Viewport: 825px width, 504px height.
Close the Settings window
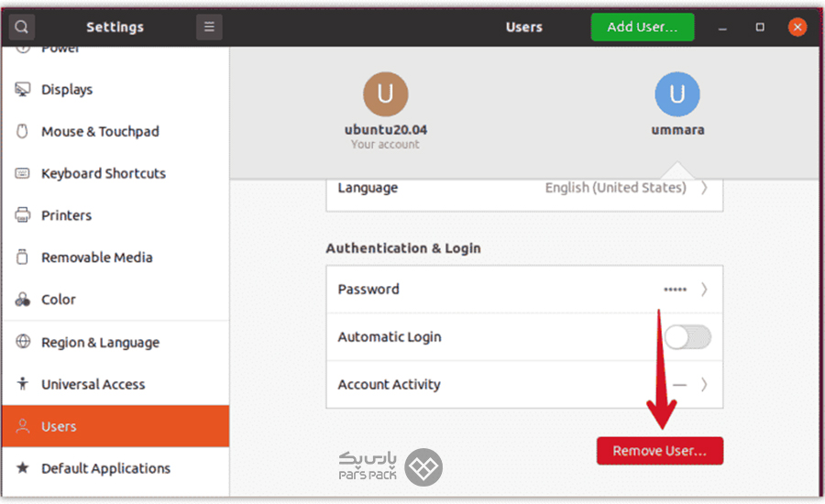coord(797,27)
